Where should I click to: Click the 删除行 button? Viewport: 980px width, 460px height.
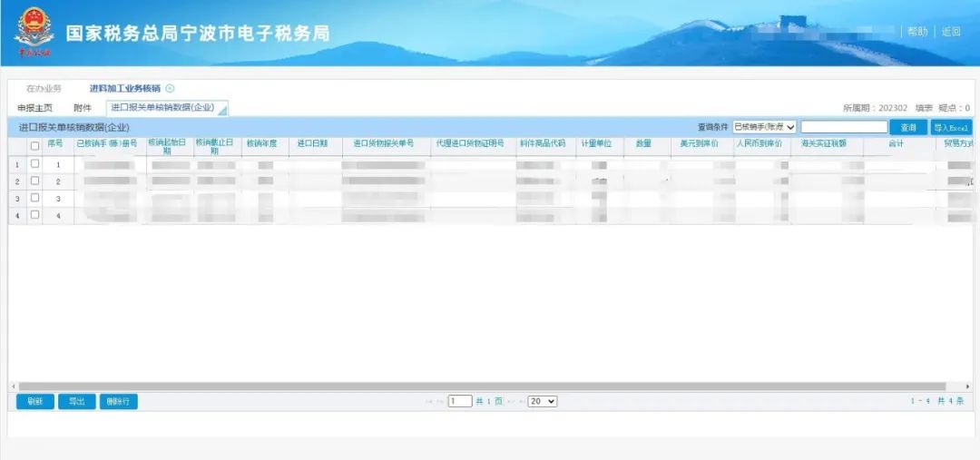pos(118,401)
